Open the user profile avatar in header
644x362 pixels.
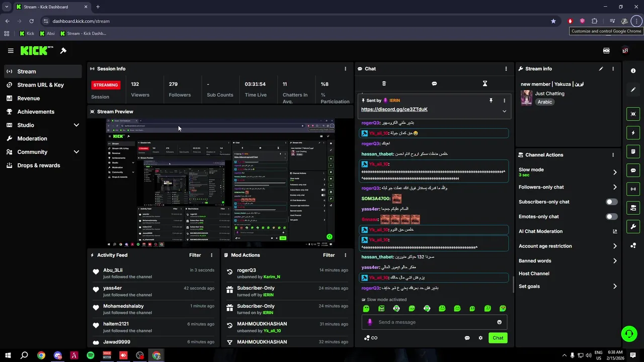click(x=625, y=50)
